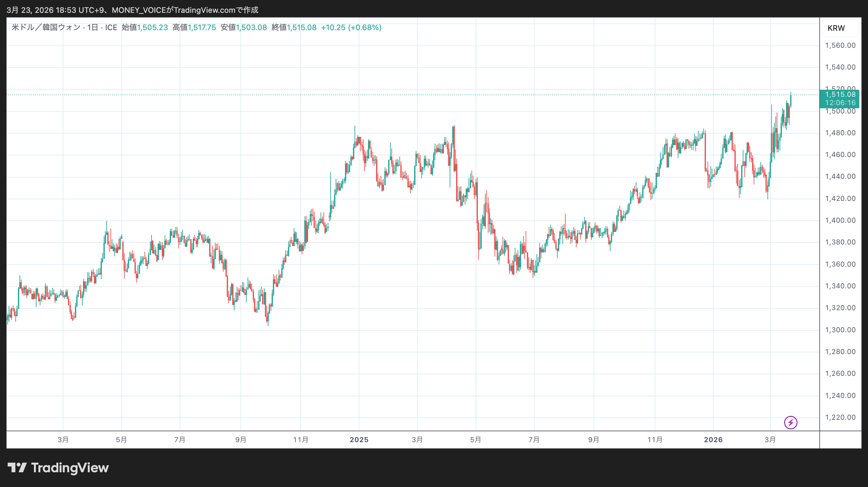The width and height of the screenshot is (868, 487).
Task: Click the ICE exchange label in the legend
Action: pos(112,28)
